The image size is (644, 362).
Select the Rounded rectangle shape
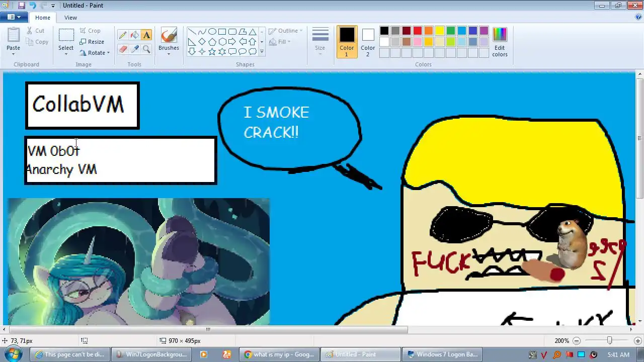pyautogui.click(x=232, y=32)
